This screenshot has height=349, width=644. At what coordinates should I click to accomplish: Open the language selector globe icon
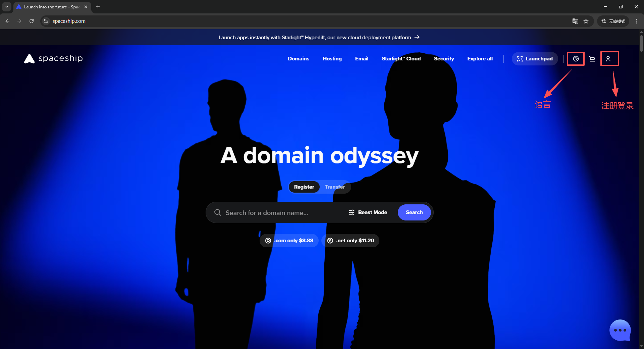576,59
